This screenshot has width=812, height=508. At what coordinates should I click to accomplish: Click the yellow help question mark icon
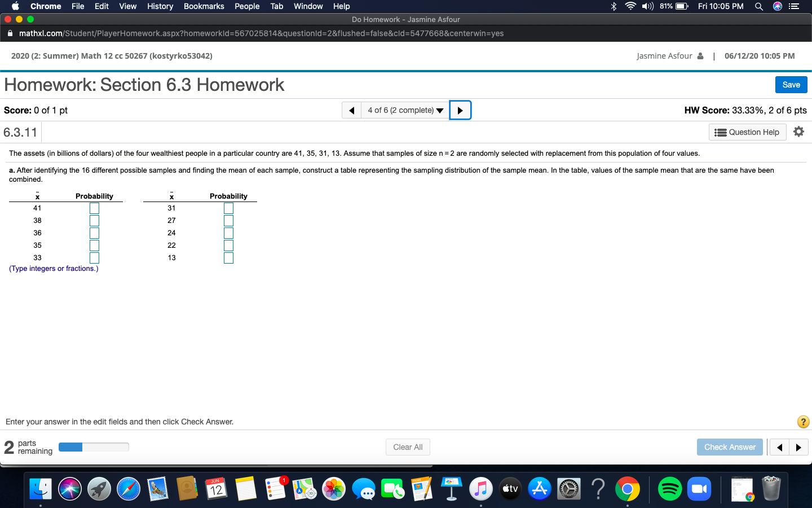pos(803,422)
